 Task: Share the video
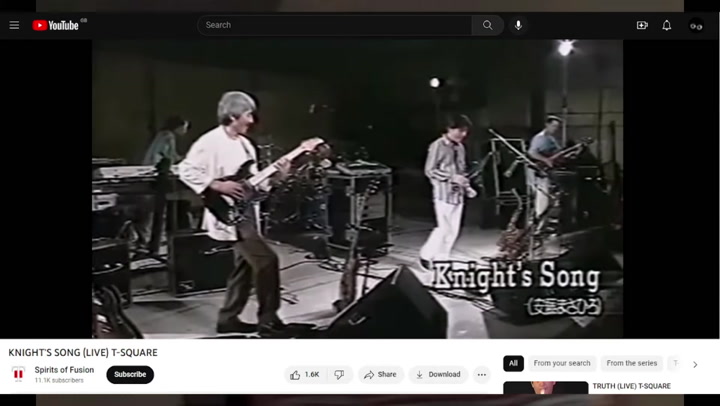click(380, 375)
